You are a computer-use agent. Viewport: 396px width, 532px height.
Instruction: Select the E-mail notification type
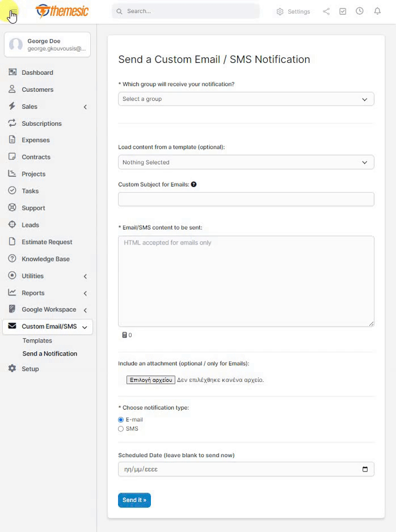121,420
